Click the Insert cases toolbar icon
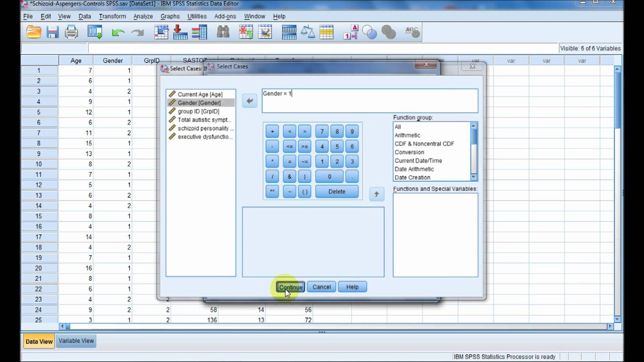 (246, 33)
